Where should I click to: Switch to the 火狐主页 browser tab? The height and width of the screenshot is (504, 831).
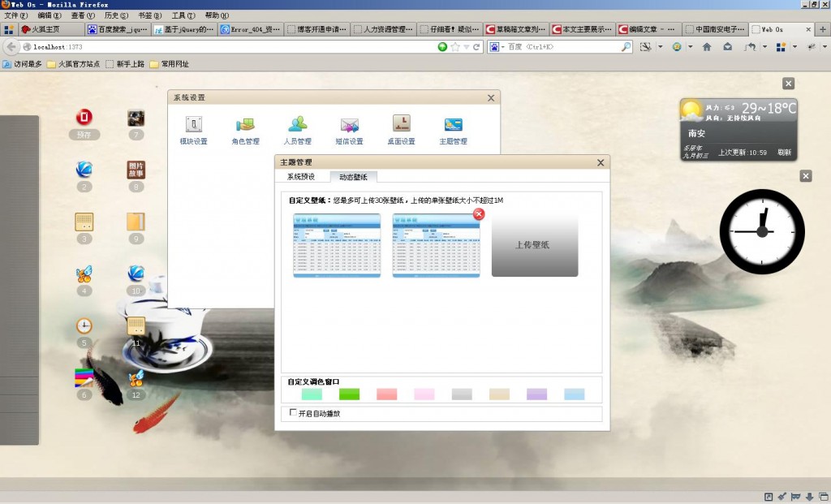[50, 29]
